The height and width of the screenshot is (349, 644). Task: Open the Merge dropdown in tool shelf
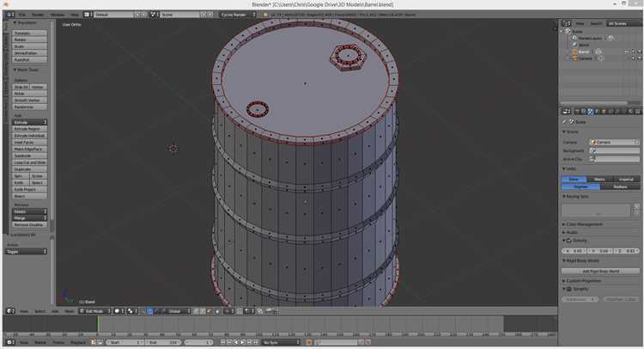point(29,217)
